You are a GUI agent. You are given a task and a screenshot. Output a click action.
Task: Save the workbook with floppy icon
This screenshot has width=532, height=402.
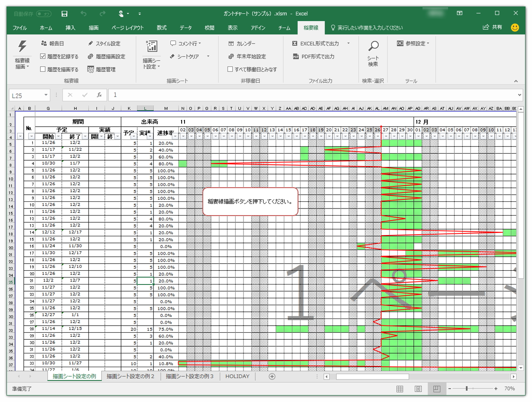[64, 14]
